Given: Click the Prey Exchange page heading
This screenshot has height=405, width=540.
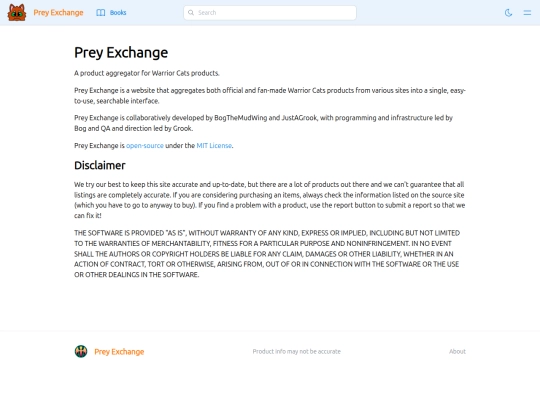Looking at the screenshot, I should pyautogui.click(x=121, y=53).
